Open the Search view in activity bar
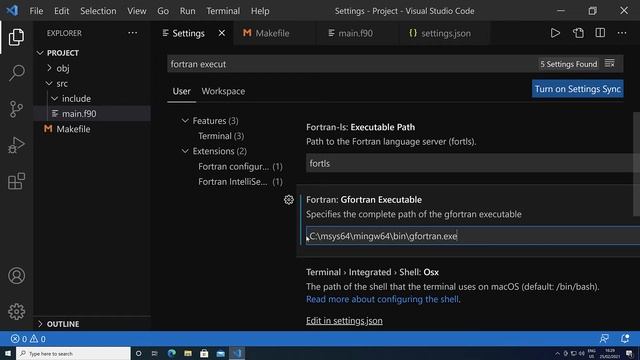Image resolution: width=640 pixels, height=360 pixels. coord(16,73)
